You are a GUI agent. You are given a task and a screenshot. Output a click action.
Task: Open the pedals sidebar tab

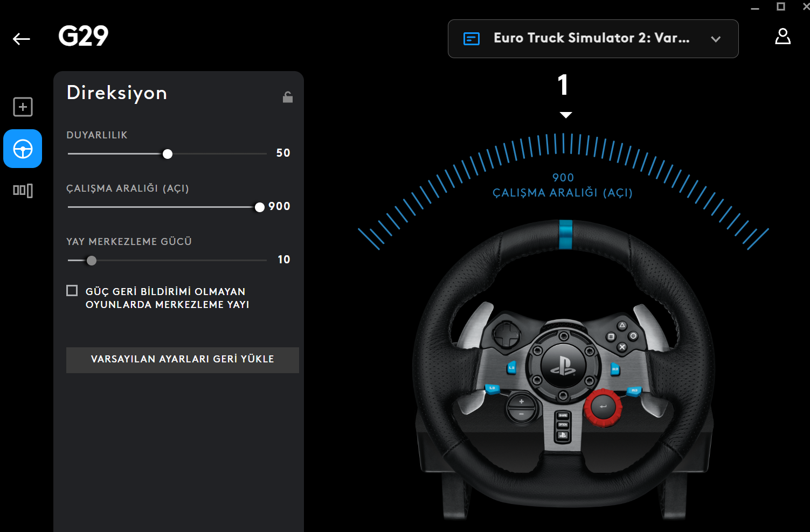pyautogui.click(x=23, y=190)
